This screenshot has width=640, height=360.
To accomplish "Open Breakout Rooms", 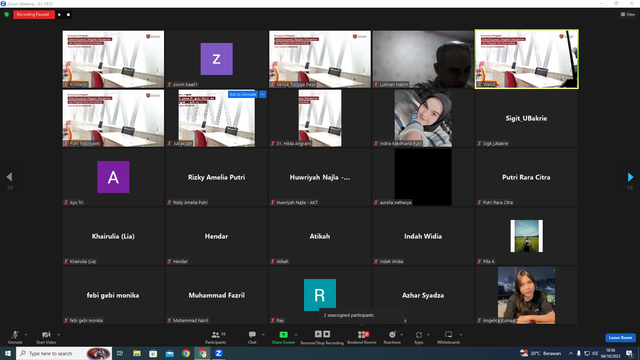I will (x=362, y=337).
